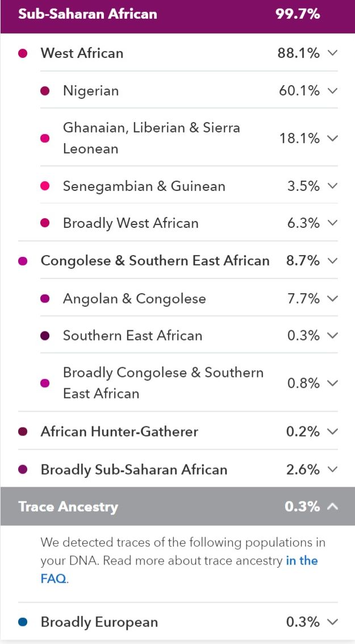Viewport: 355px width, 644px height.
Task: Expand Angolan & Congolese chevron
Action: [x=333, y=298]
